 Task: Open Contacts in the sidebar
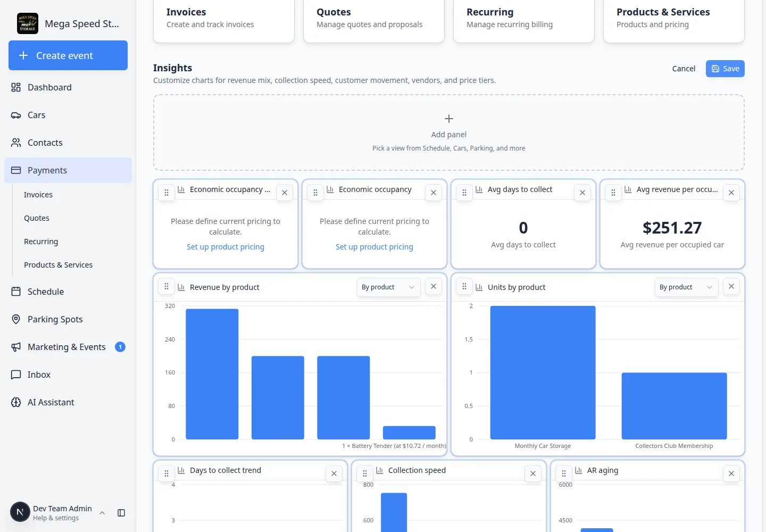(68, 143)
